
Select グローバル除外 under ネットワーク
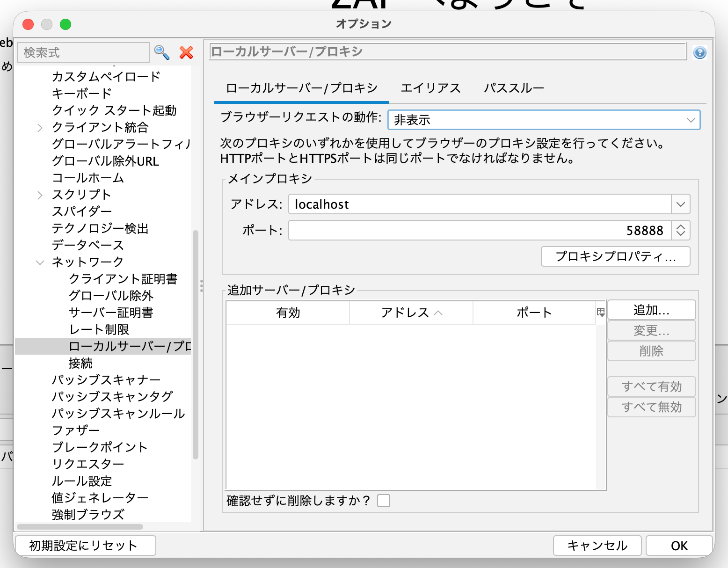[111, 296]
